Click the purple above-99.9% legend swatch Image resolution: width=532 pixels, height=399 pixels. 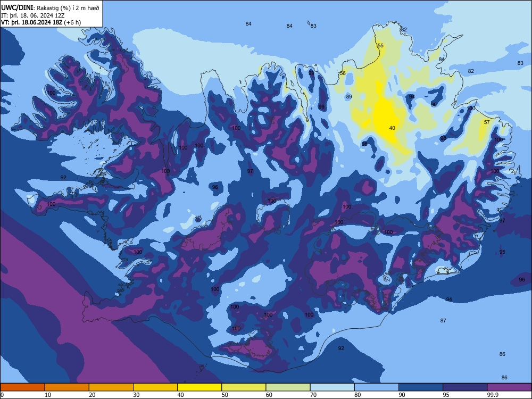pyautogui.click(x=509, y=387)
